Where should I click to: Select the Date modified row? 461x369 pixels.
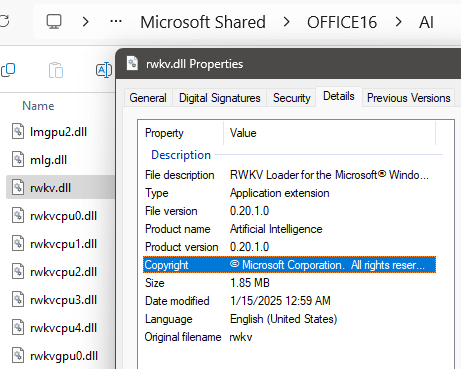pyautogui.click(x=289, y=301)
